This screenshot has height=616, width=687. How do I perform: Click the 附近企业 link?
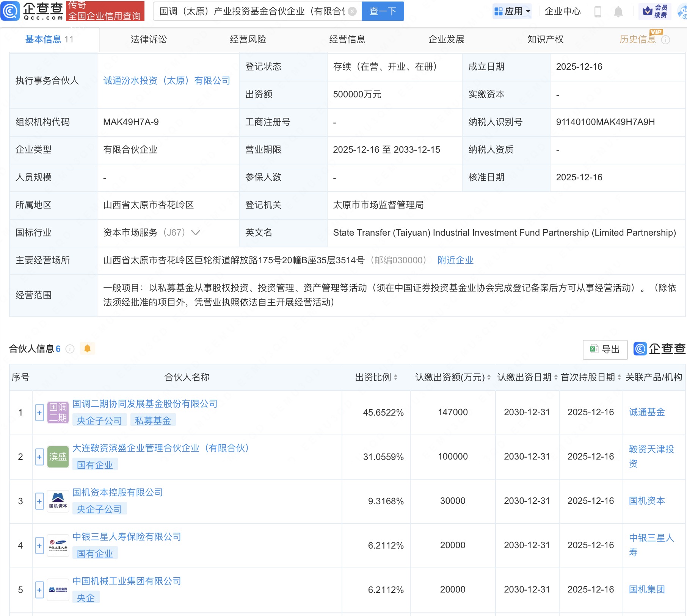455,260
